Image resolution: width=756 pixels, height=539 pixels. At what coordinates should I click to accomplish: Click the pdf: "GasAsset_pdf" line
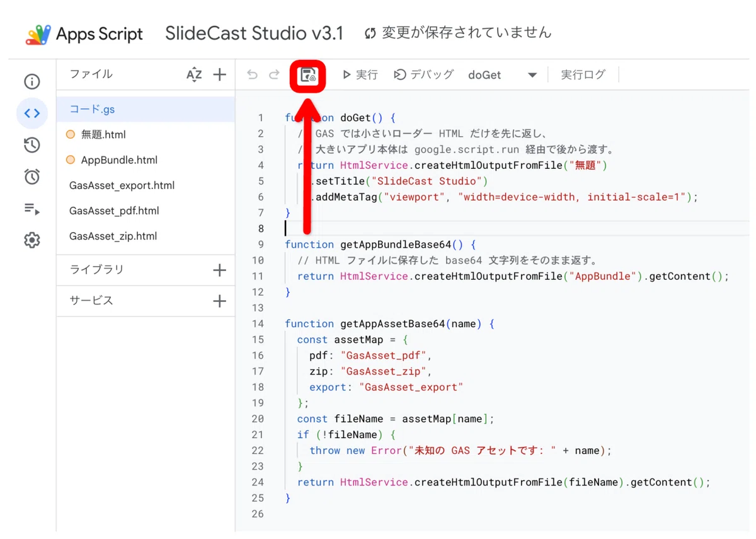(x=370, y=355)
